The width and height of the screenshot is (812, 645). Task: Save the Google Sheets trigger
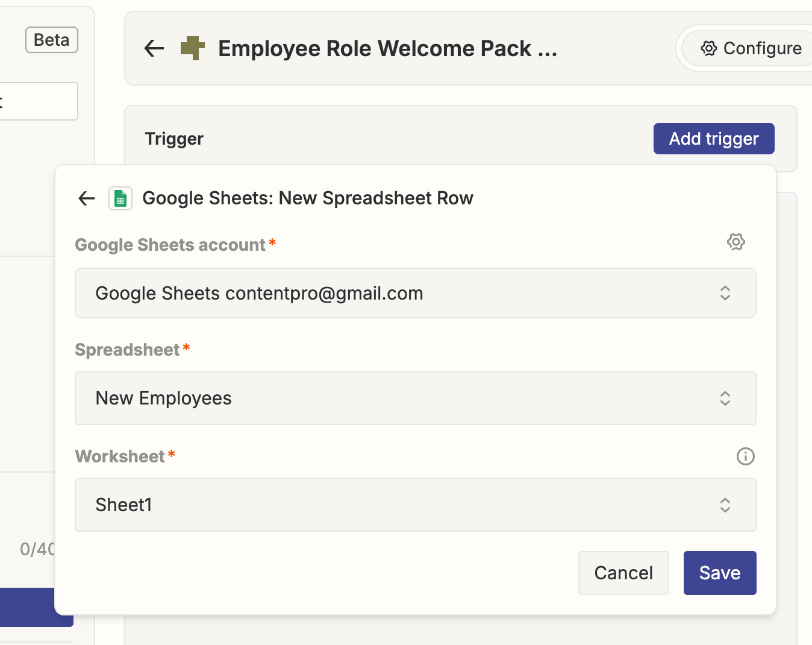pyautogui.click(x=720, y=573)
